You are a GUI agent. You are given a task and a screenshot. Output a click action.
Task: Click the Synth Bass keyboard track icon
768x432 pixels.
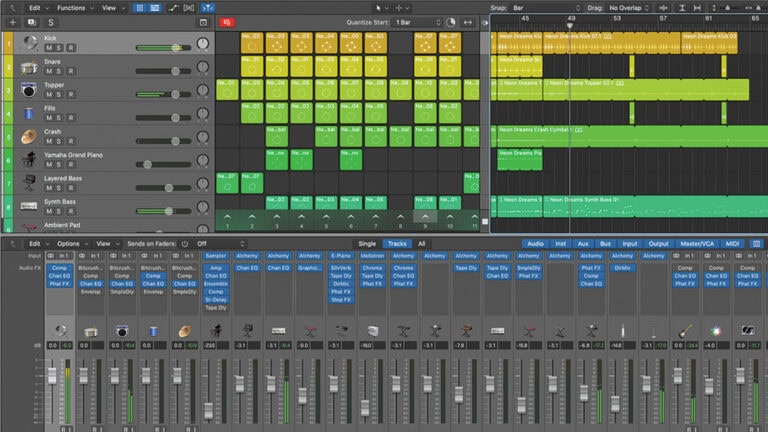point(29,206)
